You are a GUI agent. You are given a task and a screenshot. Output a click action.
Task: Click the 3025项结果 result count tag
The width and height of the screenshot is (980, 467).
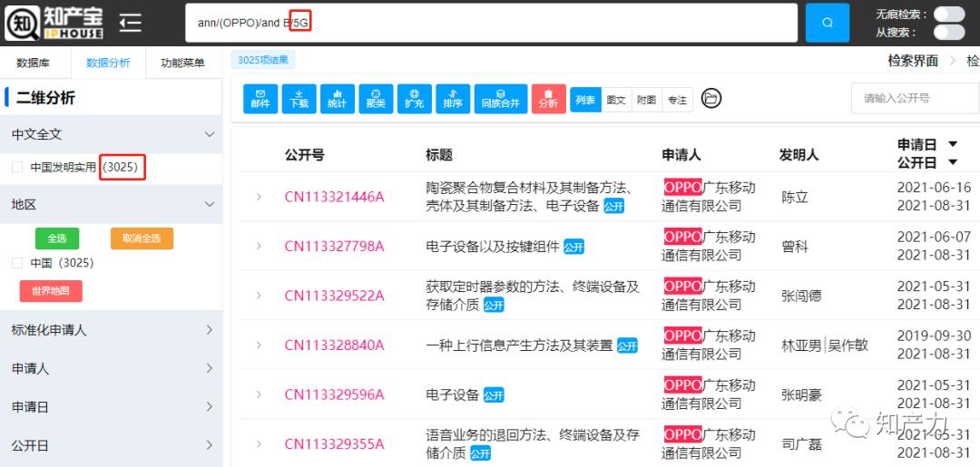(x=263, y=60)
